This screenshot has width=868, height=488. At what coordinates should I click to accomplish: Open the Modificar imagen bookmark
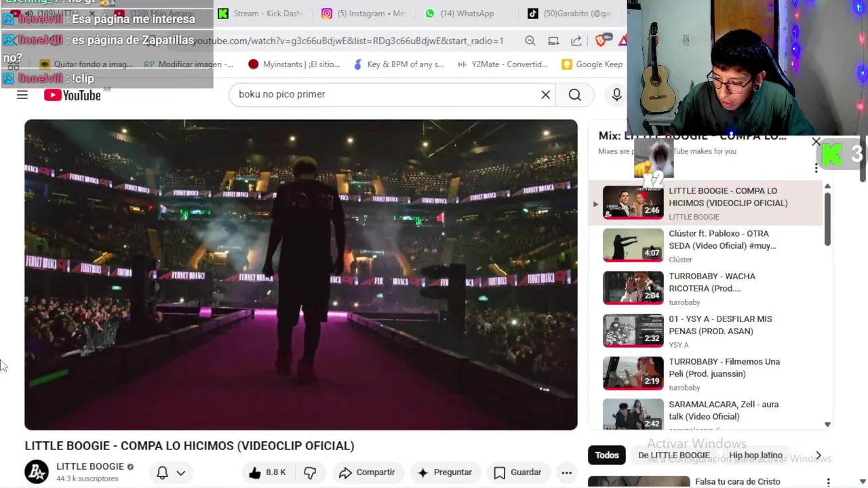[189, 64]
